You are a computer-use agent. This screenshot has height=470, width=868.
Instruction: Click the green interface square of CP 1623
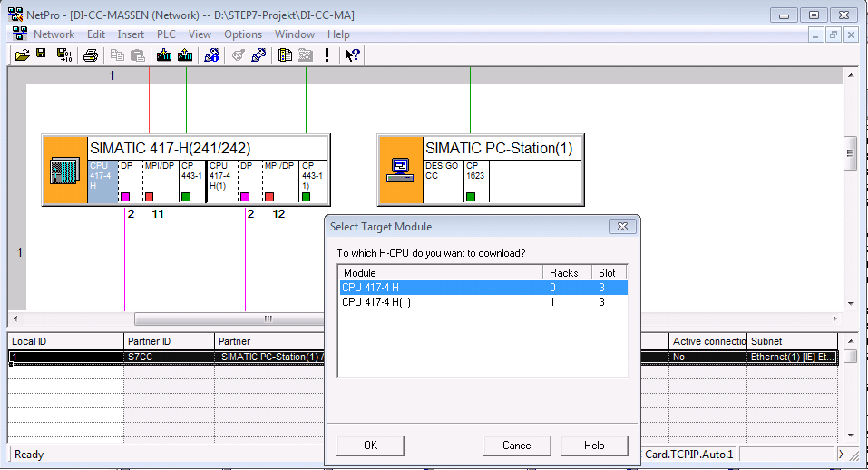471,196
